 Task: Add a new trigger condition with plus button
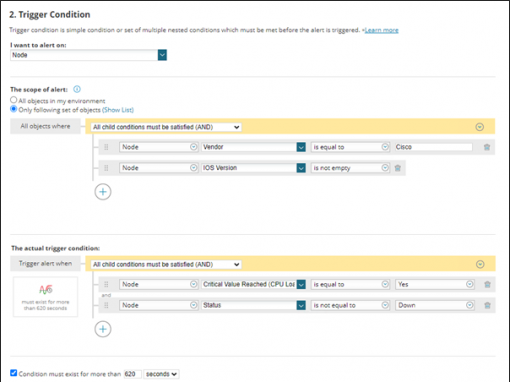coord(103,329)
